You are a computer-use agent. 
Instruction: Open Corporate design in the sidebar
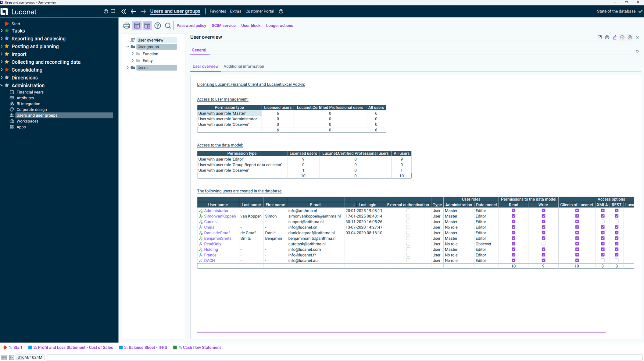pyautogui.click(x=32, y=109)
